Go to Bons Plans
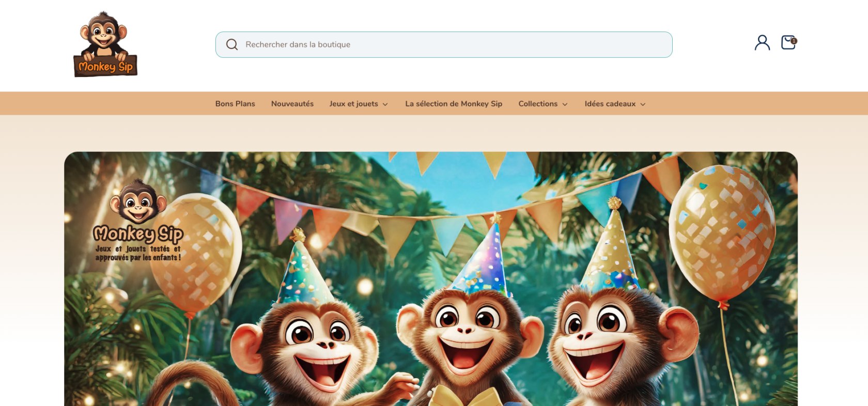This screenshot has height=406, width=868. (x=235, y=104)
